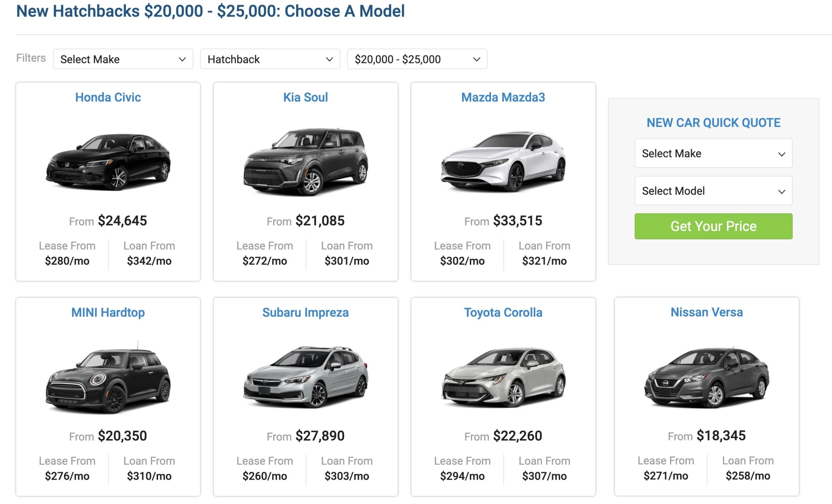Open the Hatchback body style filter dropdown
Image resolution: width=832 pixels, height=504 pixels.
pos(270,59)
